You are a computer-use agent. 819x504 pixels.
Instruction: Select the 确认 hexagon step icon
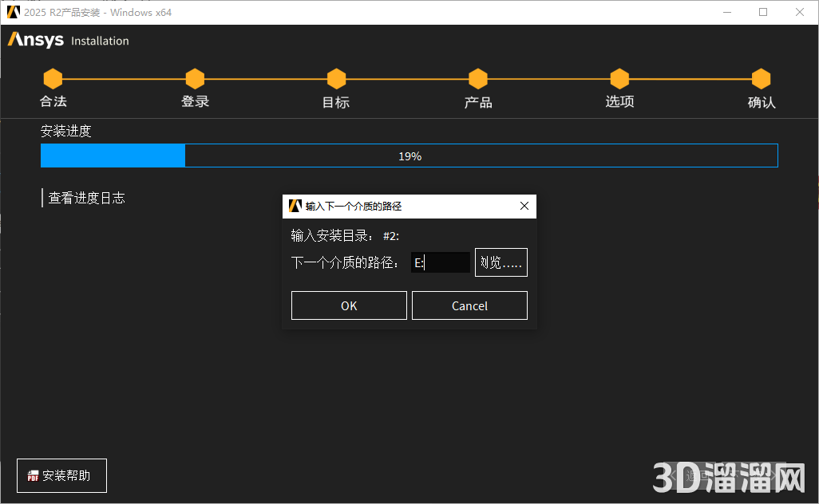[x=761, y=78]
